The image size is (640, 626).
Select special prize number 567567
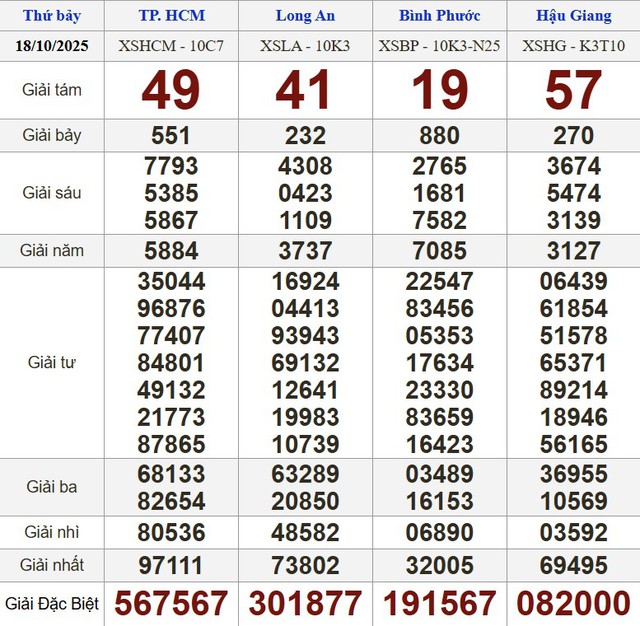171,603
